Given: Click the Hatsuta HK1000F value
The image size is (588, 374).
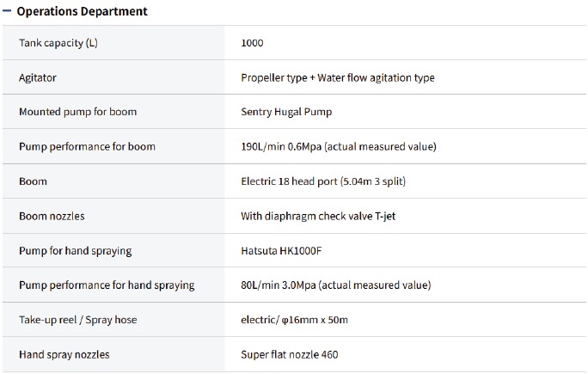Looking at the screenshot, I should (x=281, y=251).
